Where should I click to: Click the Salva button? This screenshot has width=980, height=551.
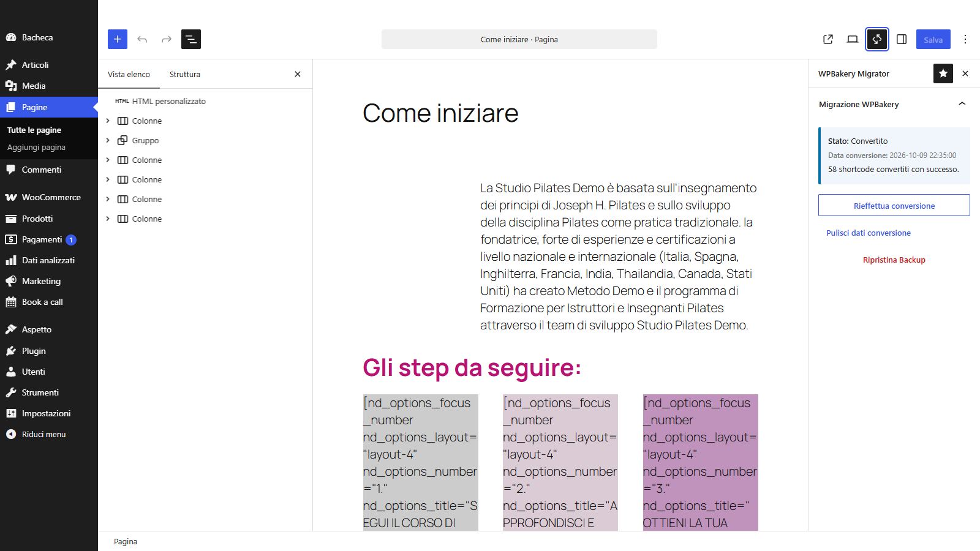pyautogui.click(x=933, y=39)
